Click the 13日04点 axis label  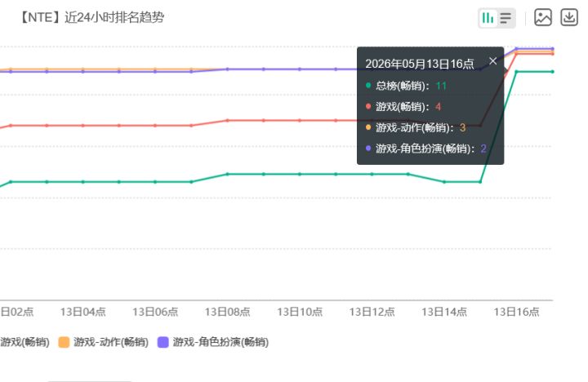click(82, 312)
